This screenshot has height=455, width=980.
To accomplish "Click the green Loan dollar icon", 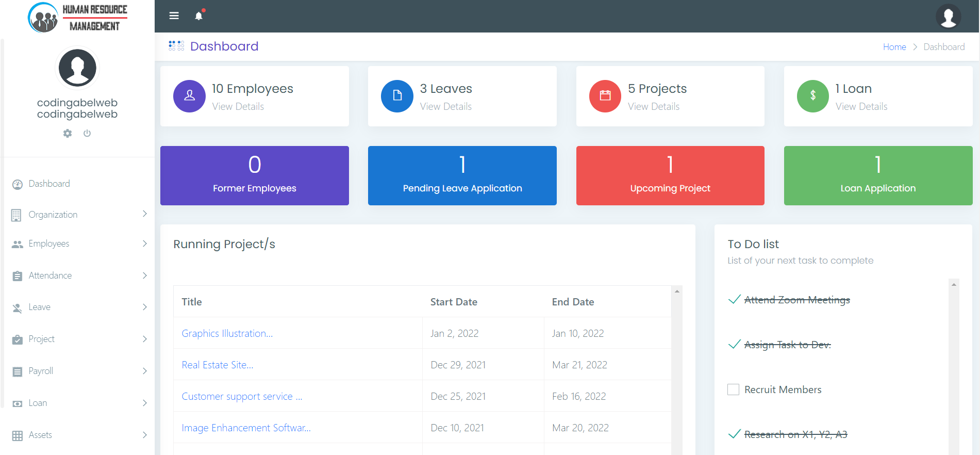I will (812, 96).
